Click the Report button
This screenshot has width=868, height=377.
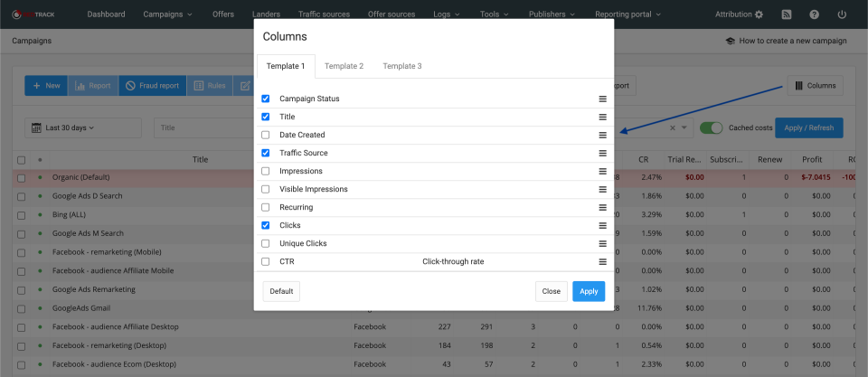93,86
